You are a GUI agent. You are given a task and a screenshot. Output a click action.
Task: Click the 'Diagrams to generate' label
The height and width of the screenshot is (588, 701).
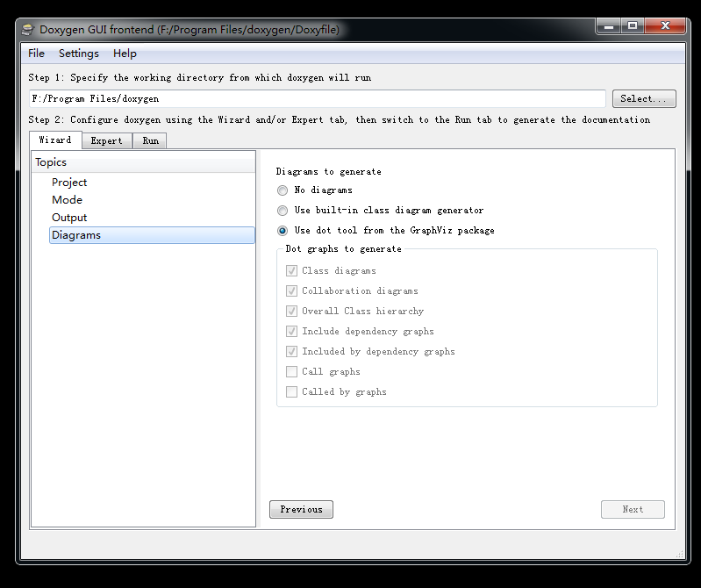(329, 172)
